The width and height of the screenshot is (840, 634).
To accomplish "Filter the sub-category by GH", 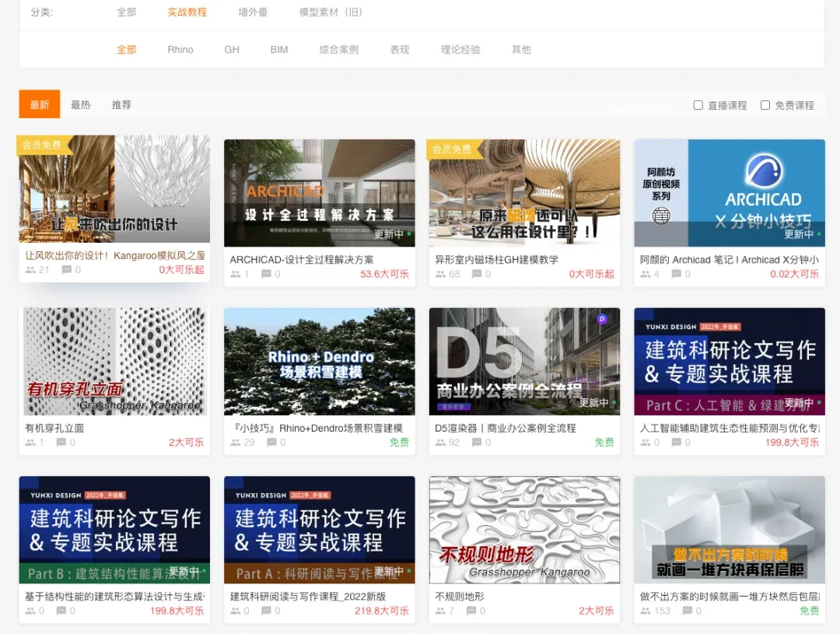I will tap(232, 49).
